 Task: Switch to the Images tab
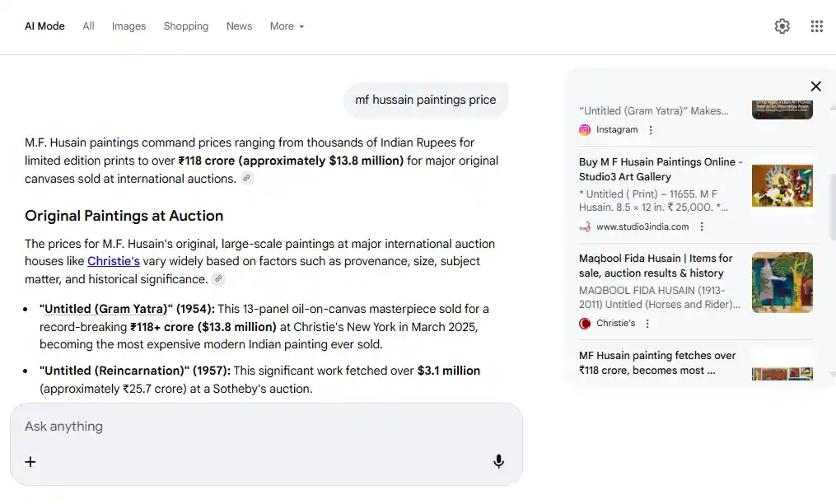pos(128,26)
